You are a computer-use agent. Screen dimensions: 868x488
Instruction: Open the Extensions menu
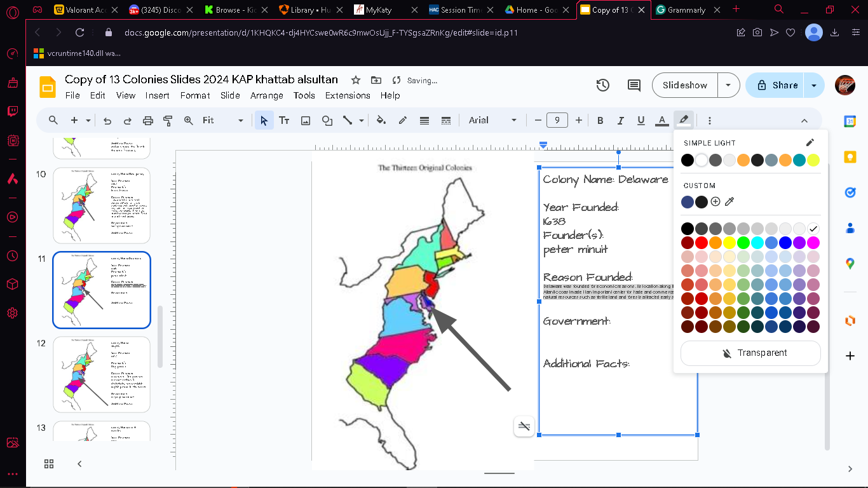[348, 95]
